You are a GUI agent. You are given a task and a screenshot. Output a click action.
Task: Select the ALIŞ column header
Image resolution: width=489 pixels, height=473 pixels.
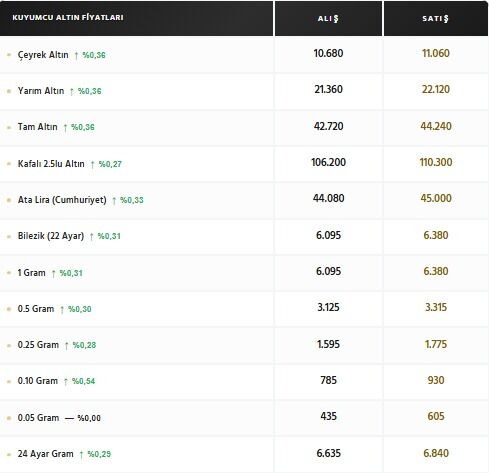click(x=328, y=18)
